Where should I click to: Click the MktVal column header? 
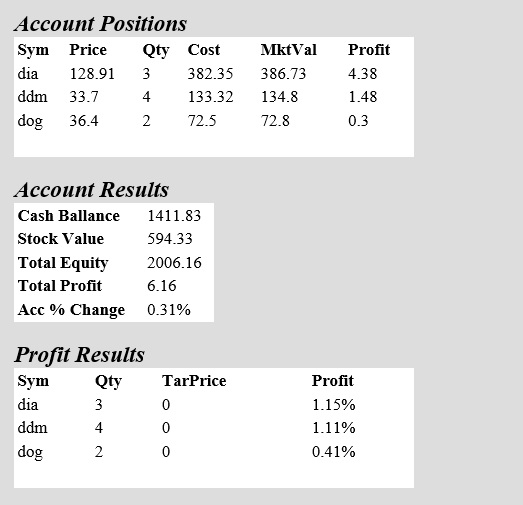(289, 50)
